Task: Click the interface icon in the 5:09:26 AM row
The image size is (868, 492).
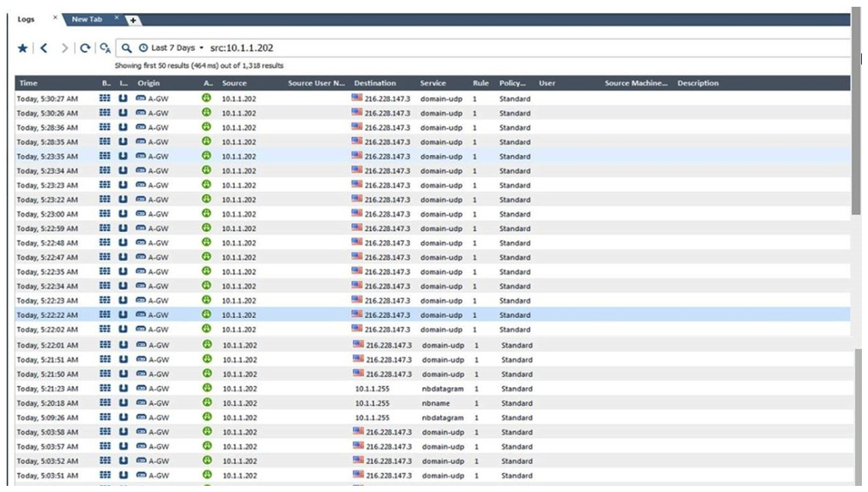Action: [x=123, y=417]
